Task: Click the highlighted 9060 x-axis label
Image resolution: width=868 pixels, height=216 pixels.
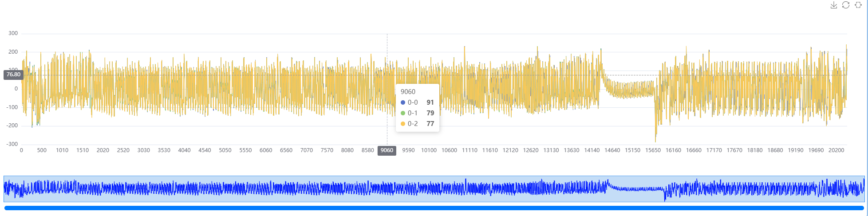Action: coord(387,150)
